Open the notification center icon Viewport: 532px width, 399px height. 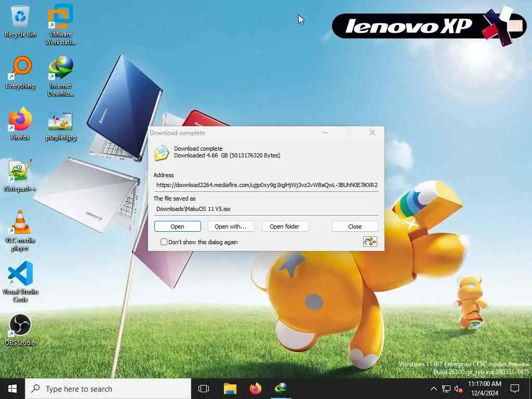tap(515, 389)
